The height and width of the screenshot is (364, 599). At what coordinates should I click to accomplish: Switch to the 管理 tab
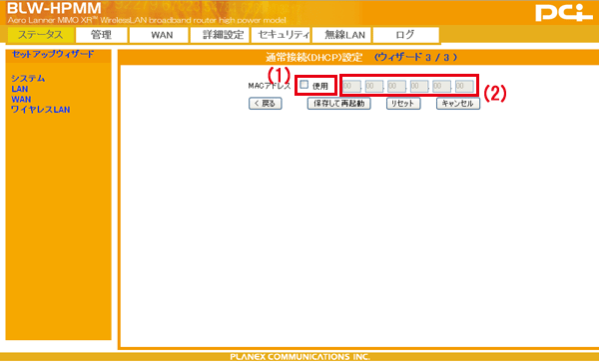pyautogui.click(x=101, y=35)
